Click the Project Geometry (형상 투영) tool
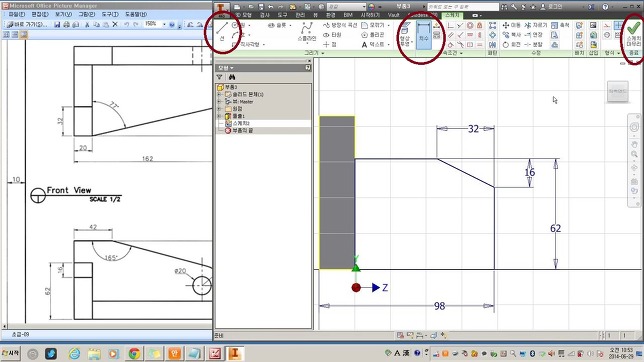The height and width of the screenshot is (362, 644). coord(405,35)
